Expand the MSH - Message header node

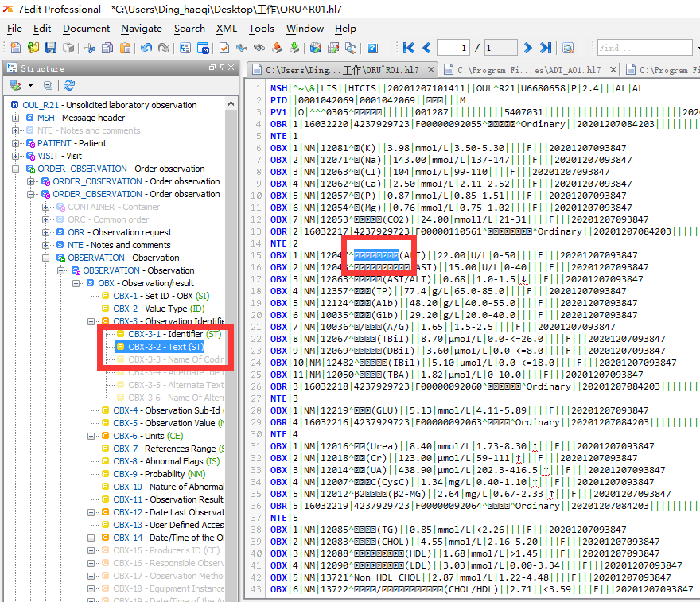(16, 117)
